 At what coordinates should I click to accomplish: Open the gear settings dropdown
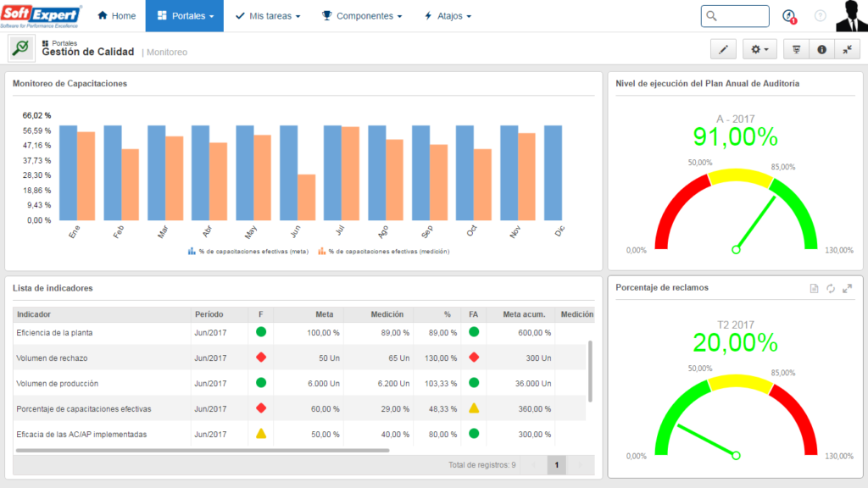(x=759, y=49)
